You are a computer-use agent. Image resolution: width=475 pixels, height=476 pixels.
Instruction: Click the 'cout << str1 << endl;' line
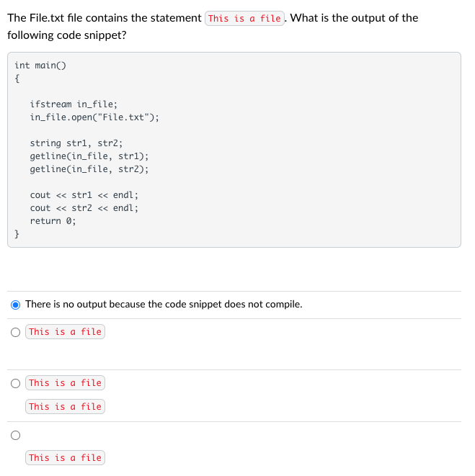click(84, 195)
